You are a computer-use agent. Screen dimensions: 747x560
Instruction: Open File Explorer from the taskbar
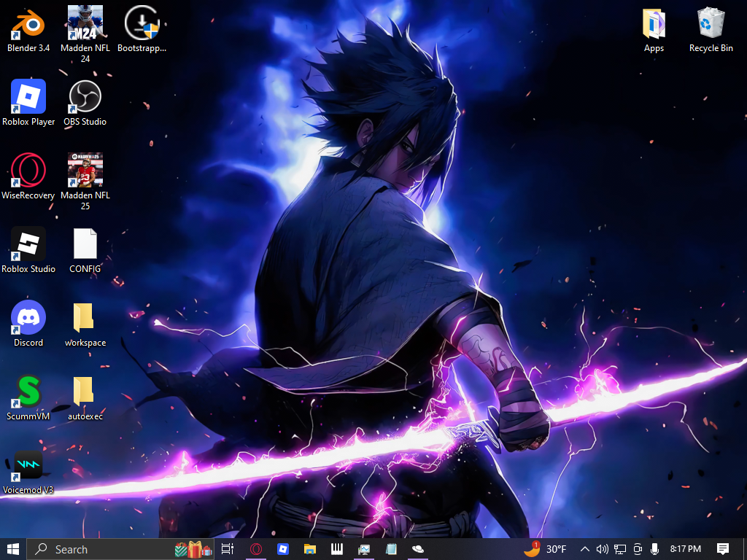310,549
